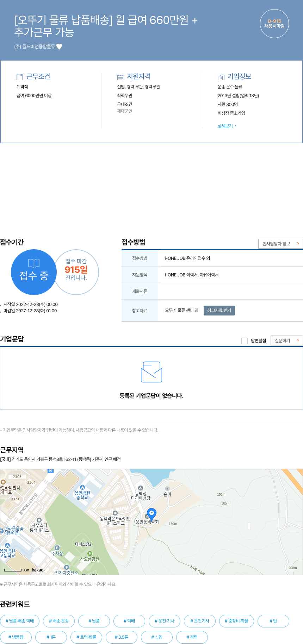Click the 용인백현고등학교 marker on map
The height and width of the screenshot is (644, 303).
click(x=7, y=545)
